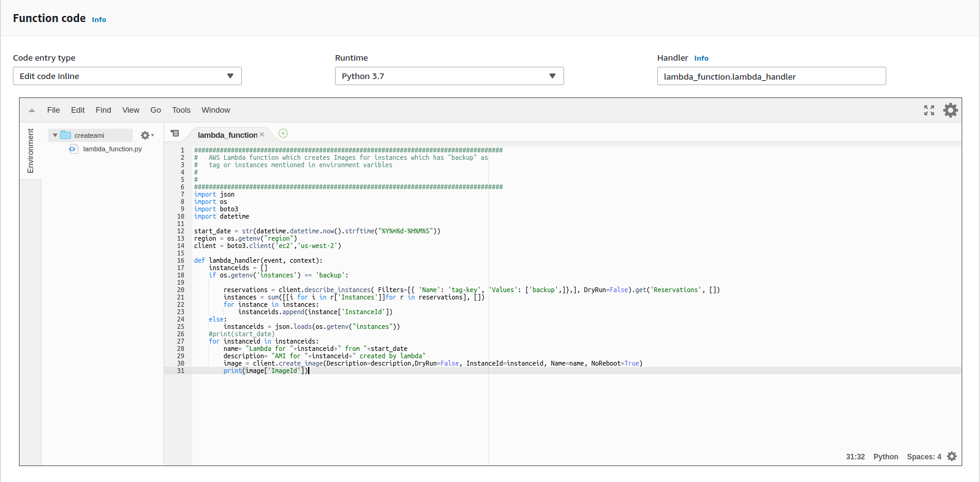Open the file tree gear settings menu

tap(146, 135)
